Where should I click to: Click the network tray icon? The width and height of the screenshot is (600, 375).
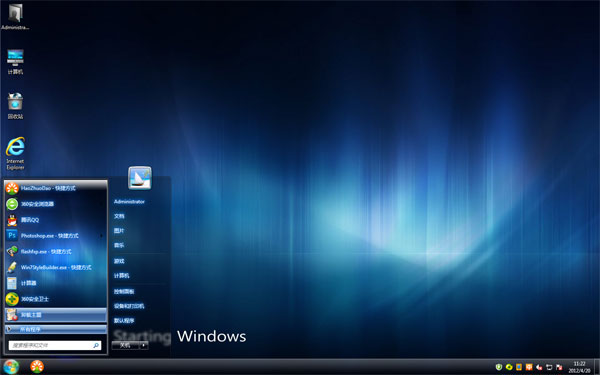coord(549,367)
